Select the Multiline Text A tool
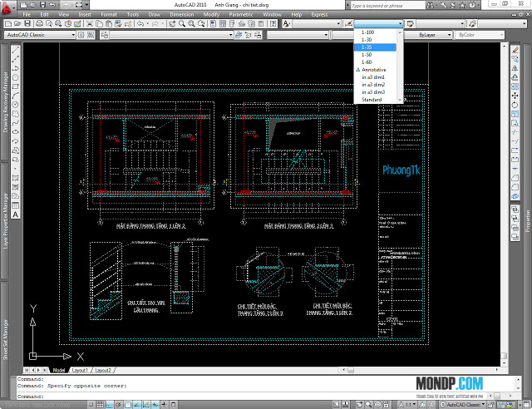This screenshot has height=409, width=532. tap(15, 214)
